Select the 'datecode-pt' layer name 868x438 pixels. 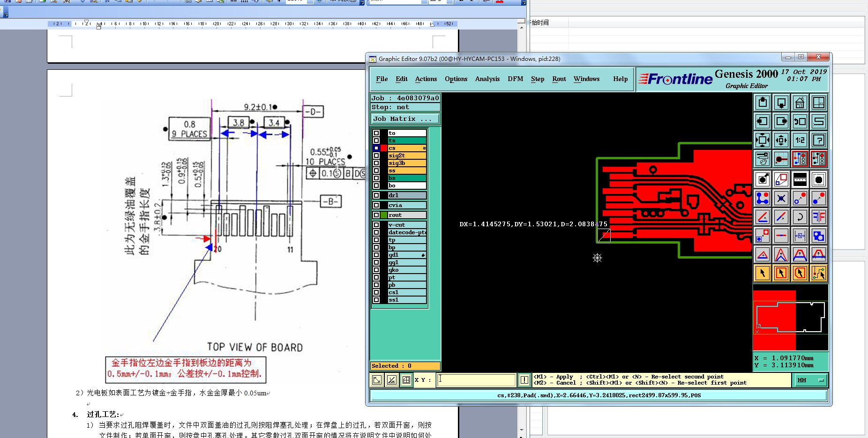pos(407,232)
